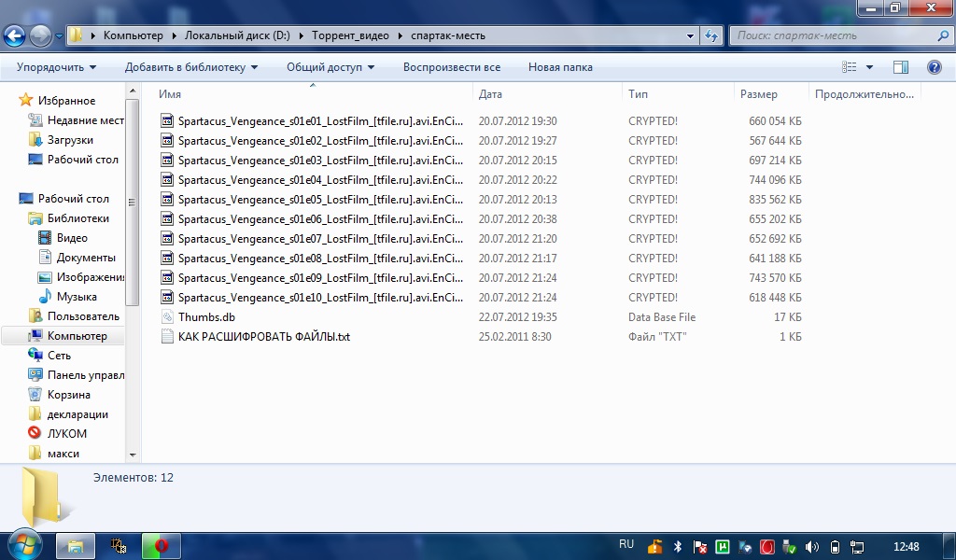Open 'Библиотеки' in the navigation tree

[x=78, y=218]
